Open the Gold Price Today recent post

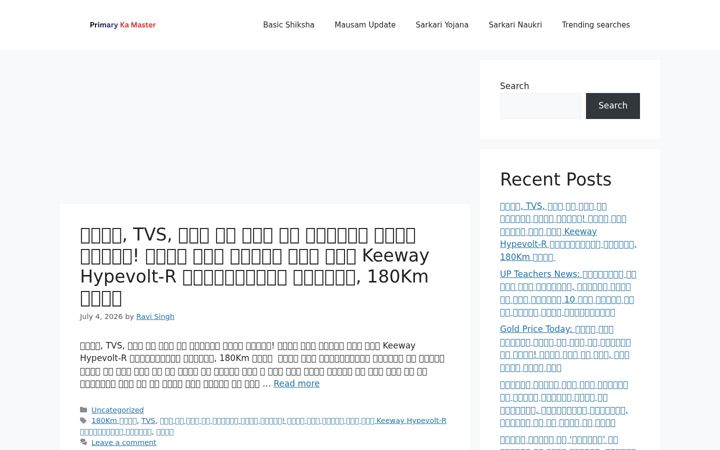click(565, 348)
